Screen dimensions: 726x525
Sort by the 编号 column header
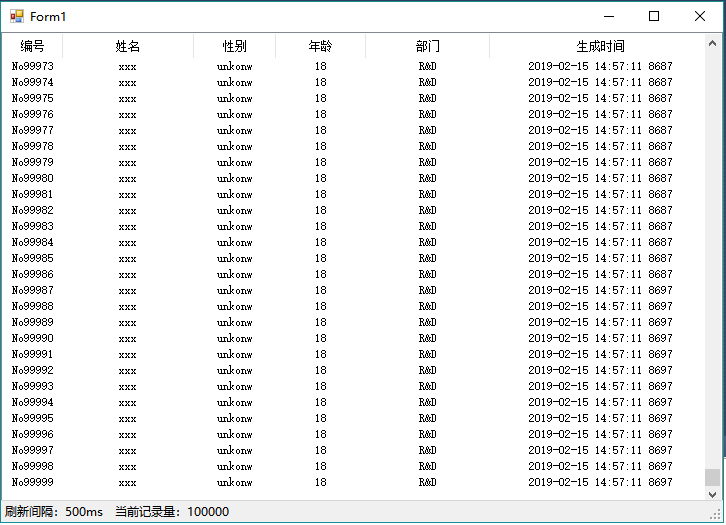(x=32, y=46)
